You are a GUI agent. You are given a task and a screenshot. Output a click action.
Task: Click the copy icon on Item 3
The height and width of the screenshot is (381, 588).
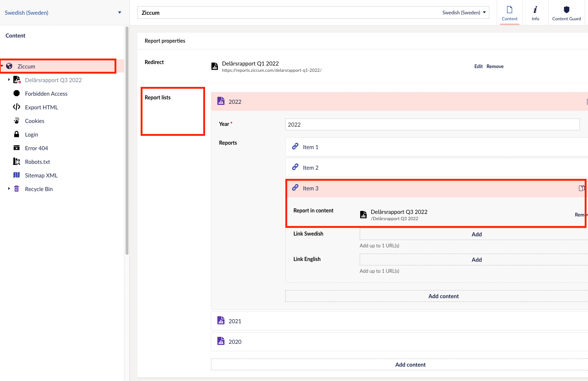click(x=581, y=188)
